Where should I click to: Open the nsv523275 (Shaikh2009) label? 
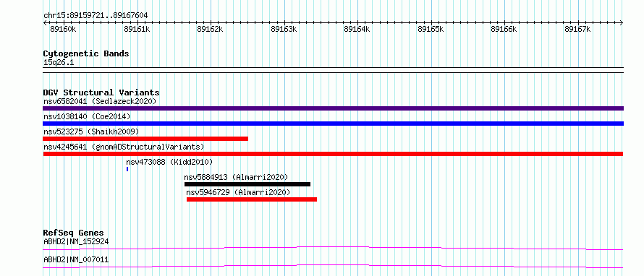(91, 131)
